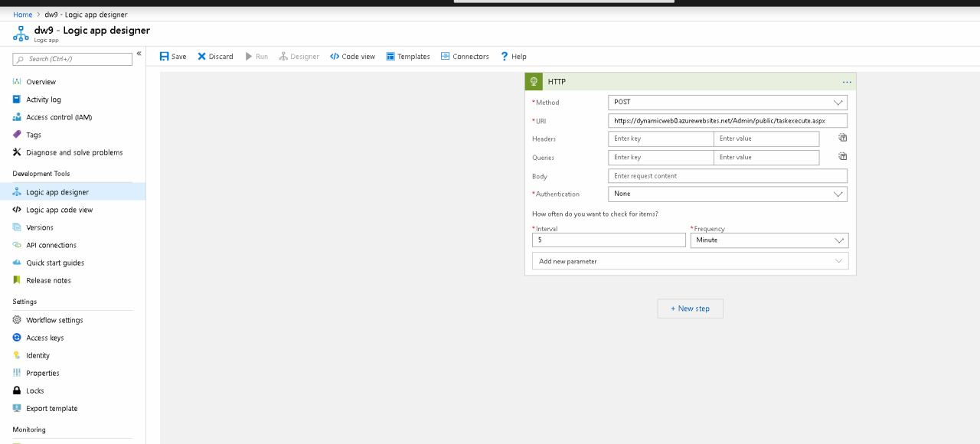This screenshot has height=444, width=980.
Task: Click the New step button
Action: [x=690, y=309]
